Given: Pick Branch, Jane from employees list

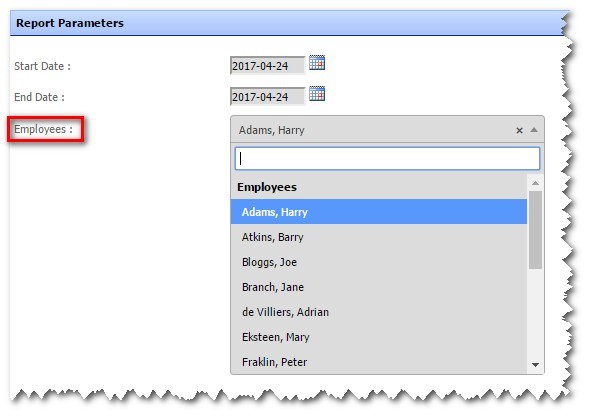Looking at the screenshot, I should pos(379,287).
